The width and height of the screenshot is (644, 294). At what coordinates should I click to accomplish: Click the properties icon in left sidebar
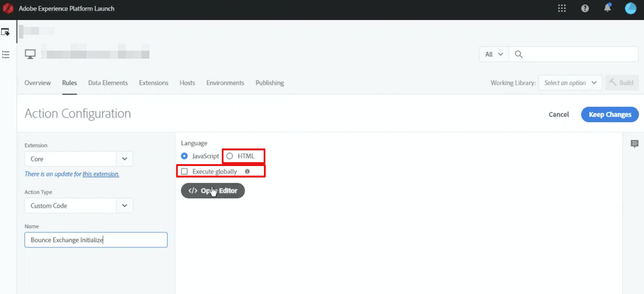5,32
